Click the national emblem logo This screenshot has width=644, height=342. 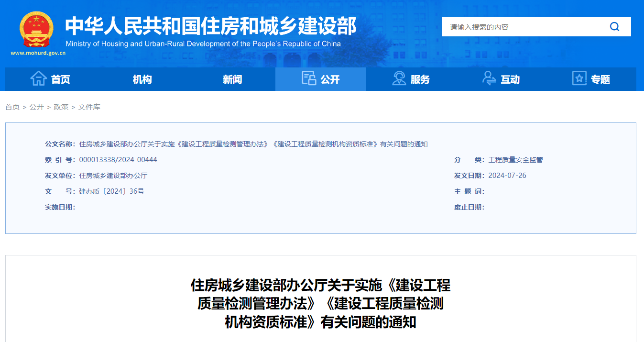[37, 30]
